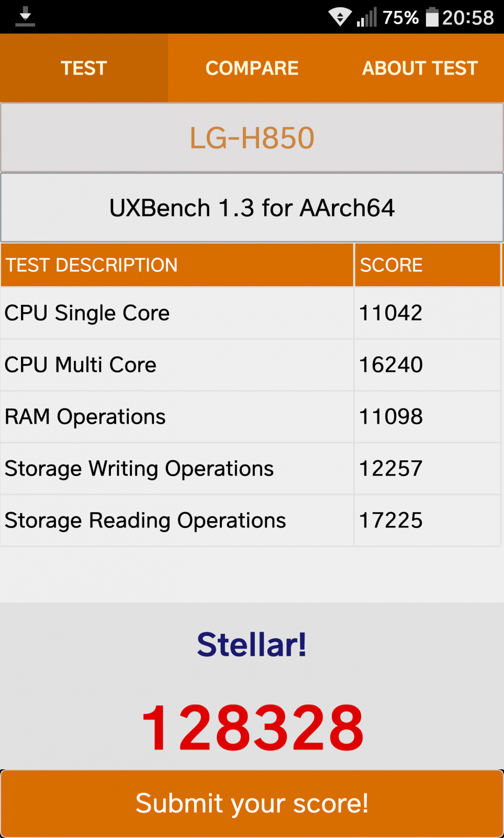The width and height of the screenshot is (504, 838).
Task: Select the RAM Operations row
Action: [x=251, y=417]
